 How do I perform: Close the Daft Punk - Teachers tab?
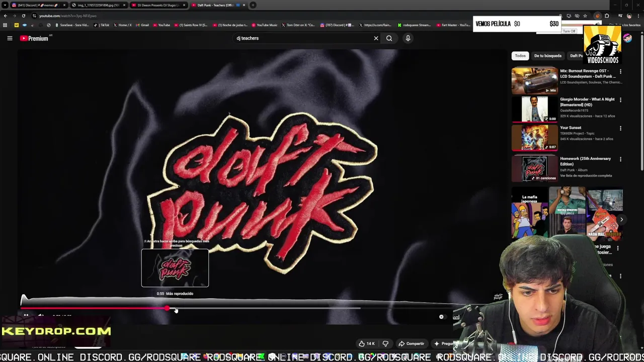click(244, 5)
